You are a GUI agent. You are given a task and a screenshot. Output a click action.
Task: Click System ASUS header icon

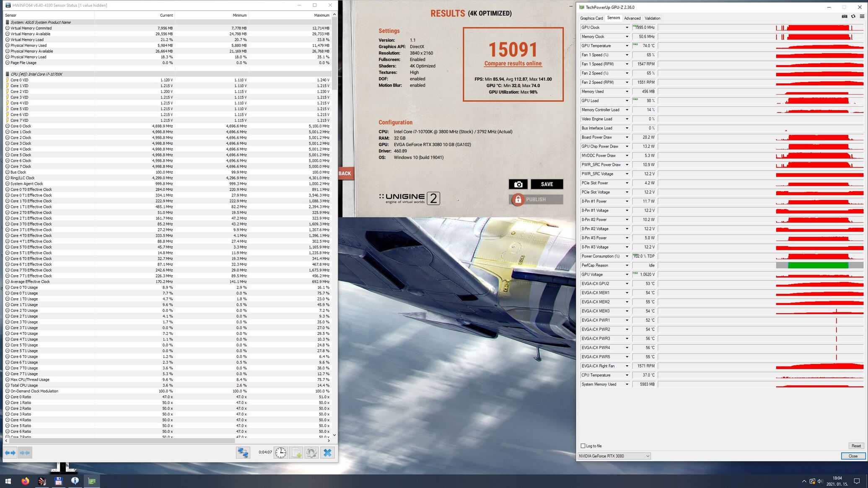[7, 22]
